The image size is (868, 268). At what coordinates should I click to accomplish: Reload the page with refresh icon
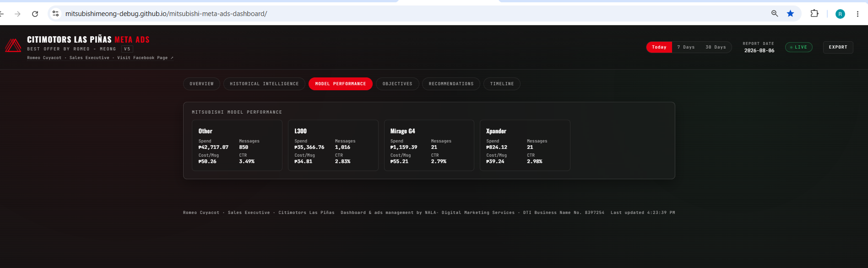[35, 14]
